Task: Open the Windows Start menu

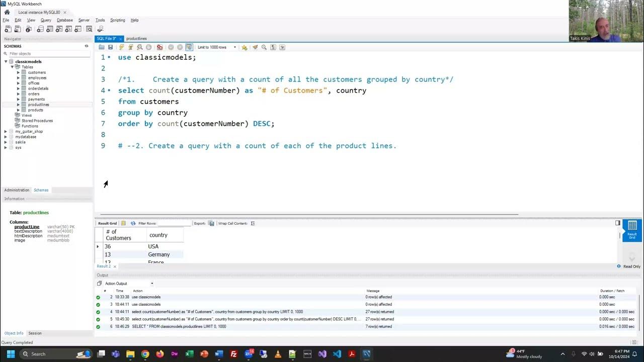Action: [11, 354]
